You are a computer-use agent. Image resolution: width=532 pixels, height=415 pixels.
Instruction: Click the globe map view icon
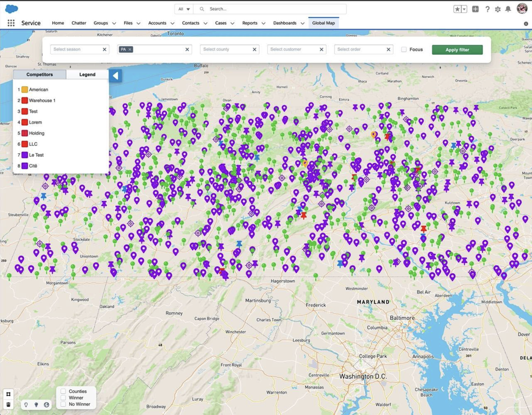tap(46, 405)
